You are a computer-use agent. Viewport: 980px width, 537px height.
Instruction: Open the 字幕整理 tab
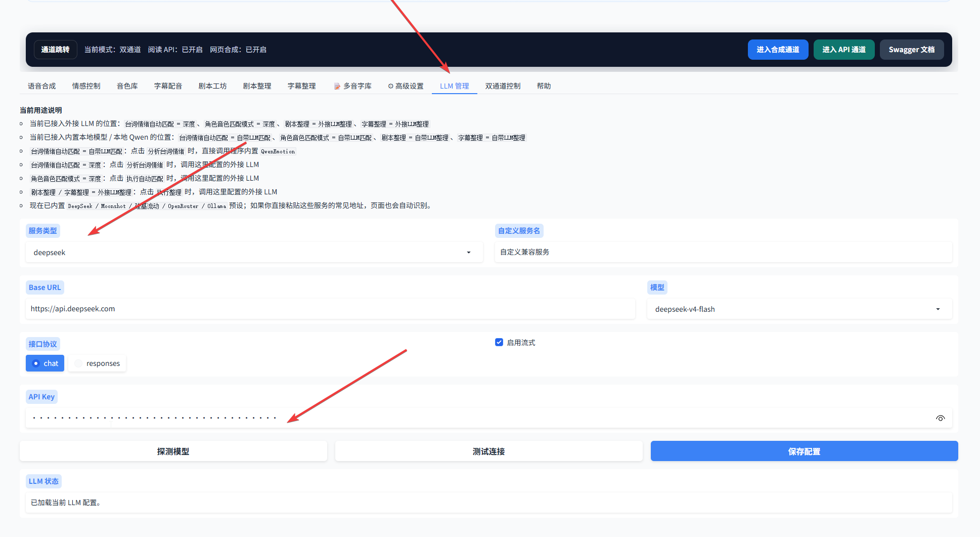(x=302, y=86)
